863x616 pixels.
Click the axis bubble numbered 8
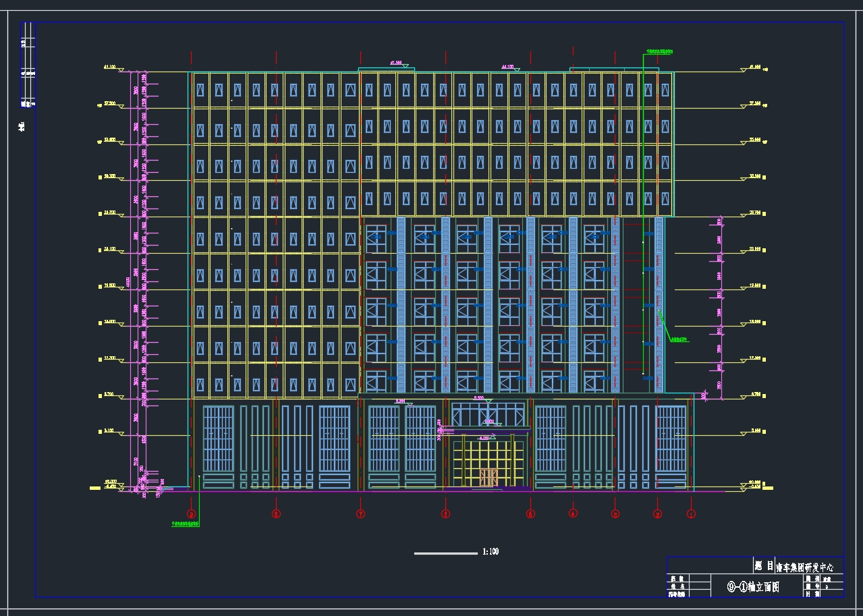coord(276,514)
